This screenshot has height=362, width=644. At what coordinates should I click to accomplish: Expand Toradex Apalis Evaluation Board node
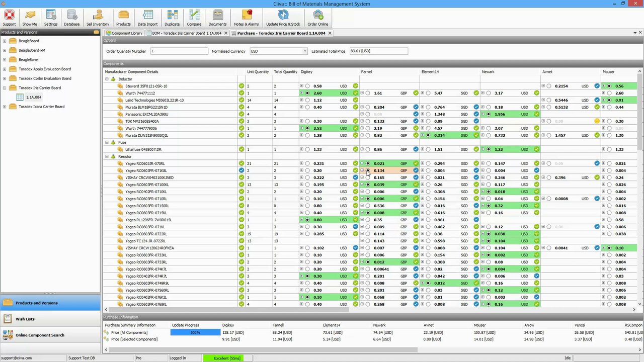tap(5, 69)
